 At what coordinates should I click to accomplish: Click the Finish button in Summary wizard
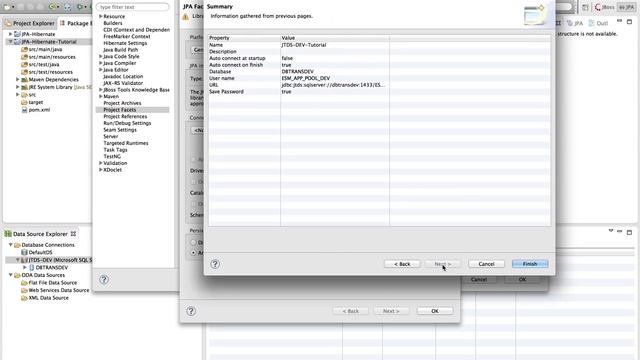tap(530, 264)
